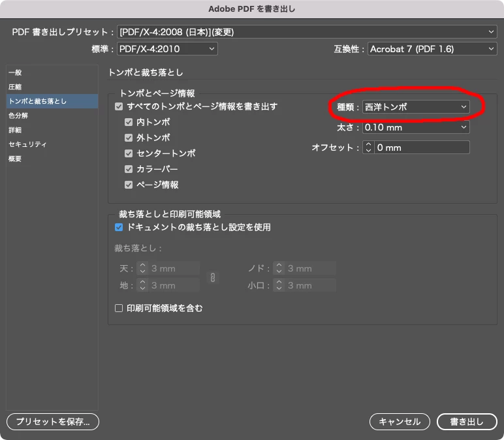Click the 地 3 mm bleed field

(174, 285)
